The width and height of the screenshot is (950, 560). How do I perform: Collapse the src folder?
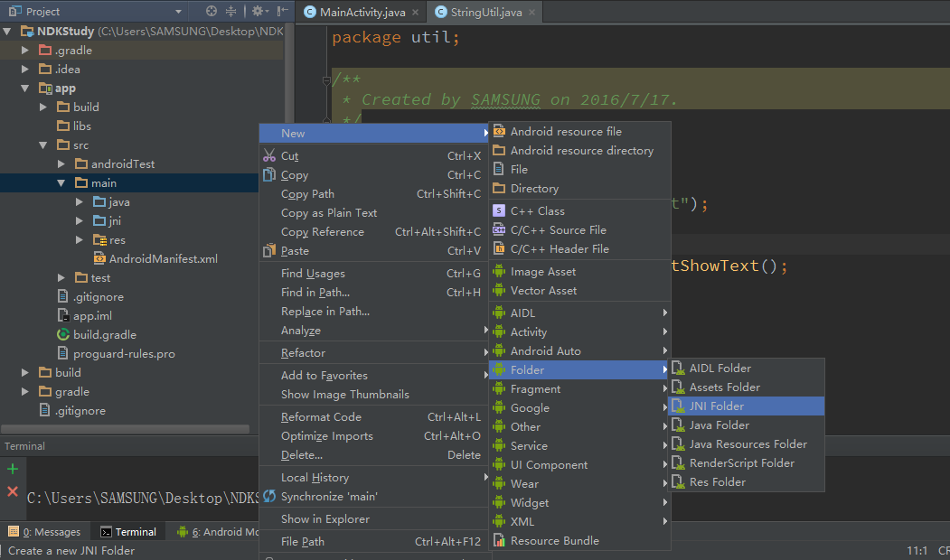pyautogui.click(x=43, y=145)
